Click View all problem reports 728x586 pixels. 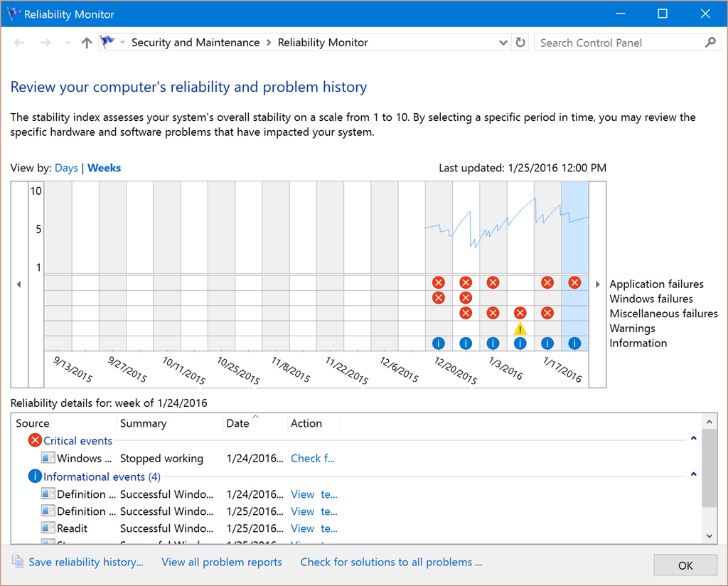[x=222, y=562]
